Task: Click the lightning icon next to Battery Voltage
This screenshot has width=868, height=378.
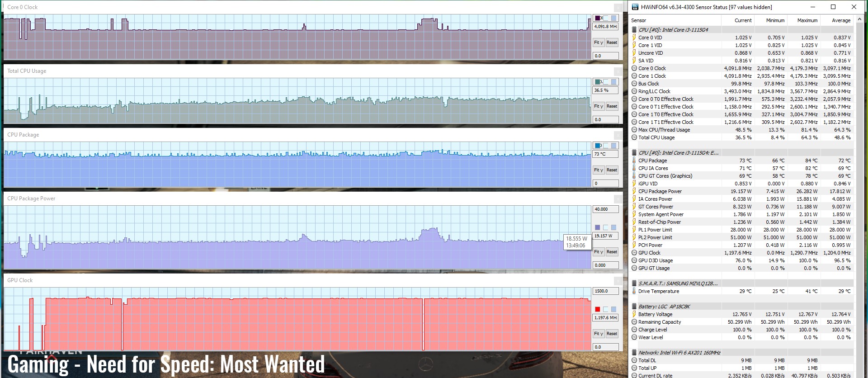Action: tap(634, 314)
